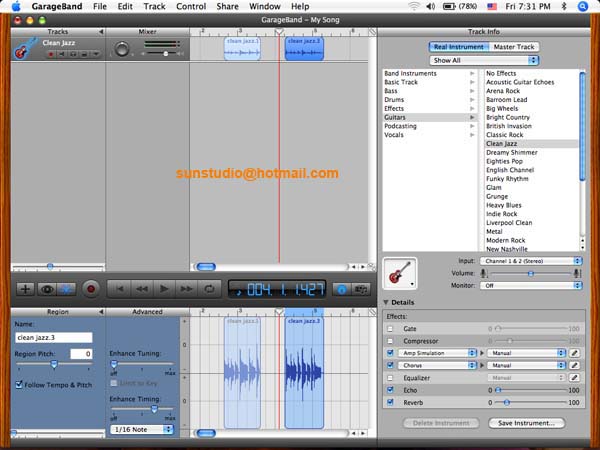Show track automation via triangle button
Image resolution: width=600 pixels, height=450 pixels.
pos(96,54)
